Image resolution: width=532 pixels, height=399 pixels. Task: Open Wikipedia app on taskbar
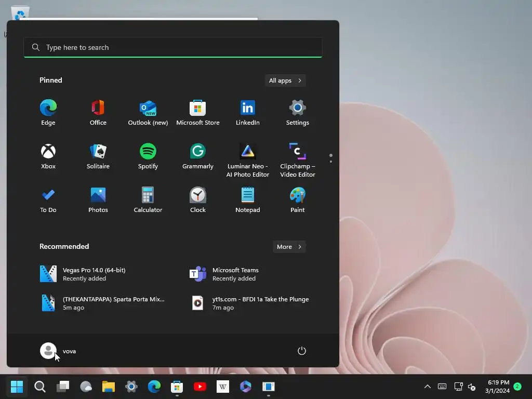223,387
